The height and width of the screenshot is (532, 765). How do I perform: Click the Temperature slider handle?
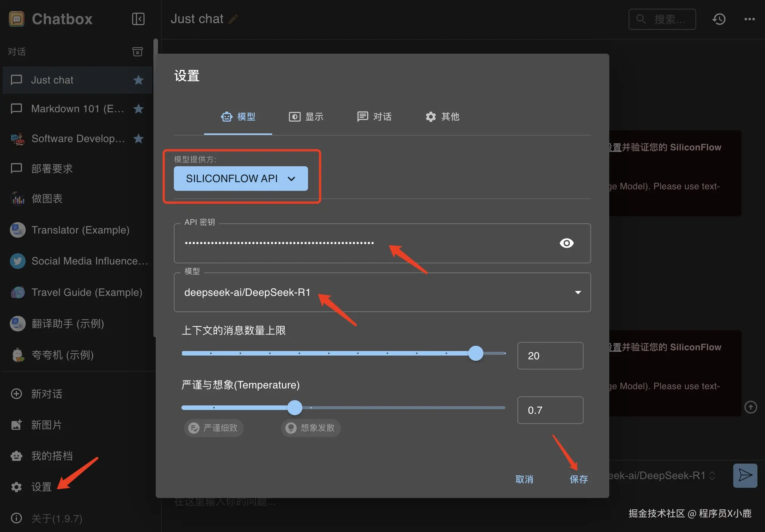(294, 408)
